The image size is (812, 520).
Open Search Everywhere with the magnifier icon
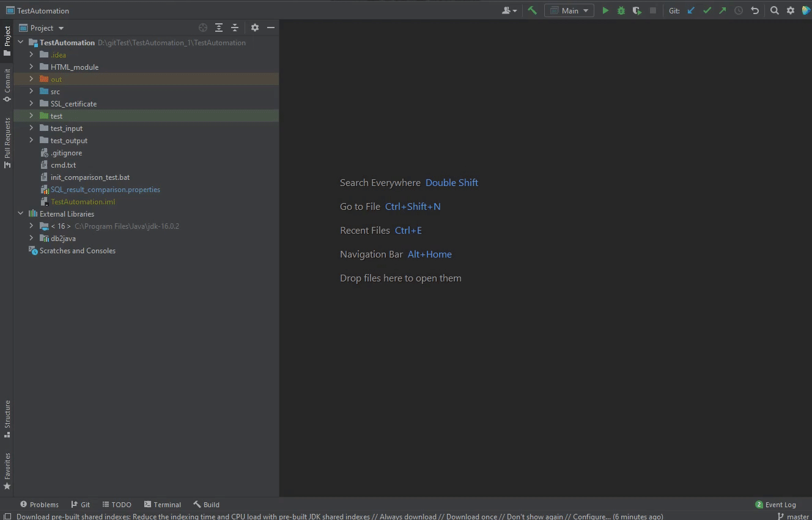775,10
